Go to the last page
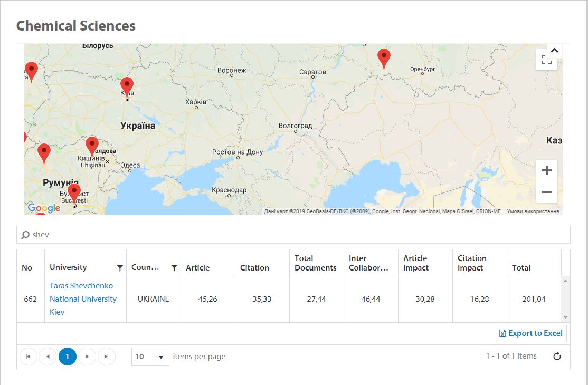 tap(107, 357)
